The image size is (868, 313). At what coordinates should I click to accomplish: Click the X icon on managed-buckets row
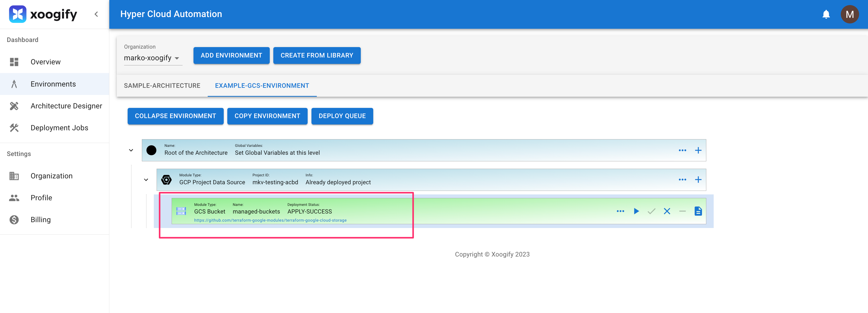[667, 211]
